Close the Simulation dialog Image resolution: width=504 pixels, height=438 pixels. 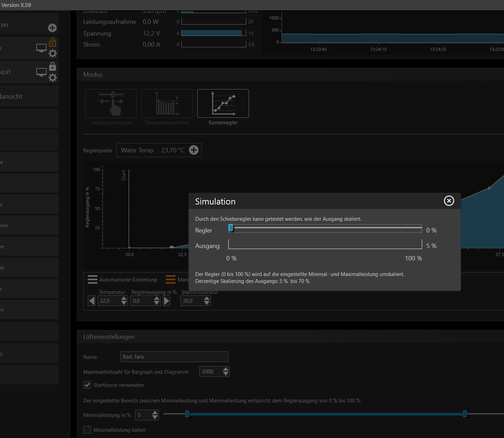pyautogui.click(x=449, y=201)
